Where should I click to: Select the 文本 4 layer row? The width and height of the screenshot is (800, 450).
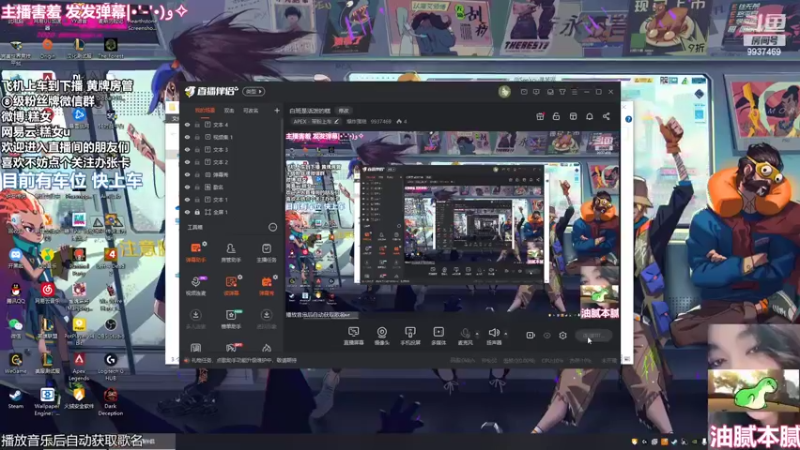tap(231, 124)
